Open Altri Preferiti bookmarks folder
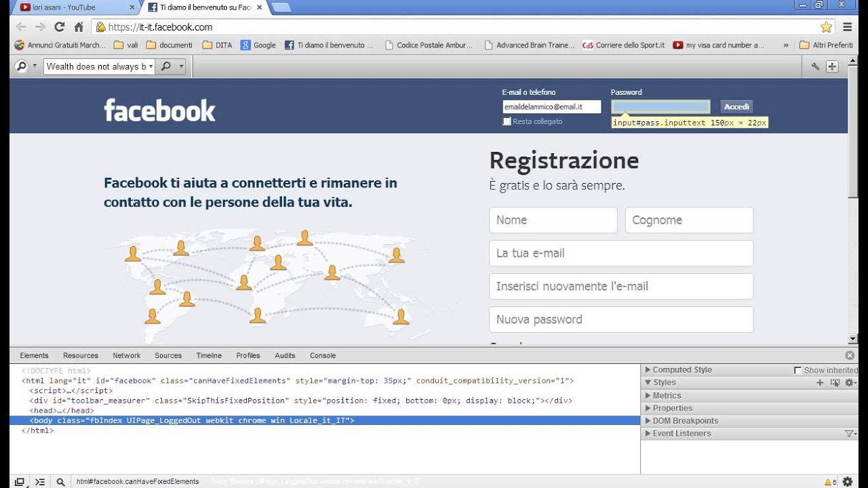The height and width of the screenshot is (488, 868). 826,45
